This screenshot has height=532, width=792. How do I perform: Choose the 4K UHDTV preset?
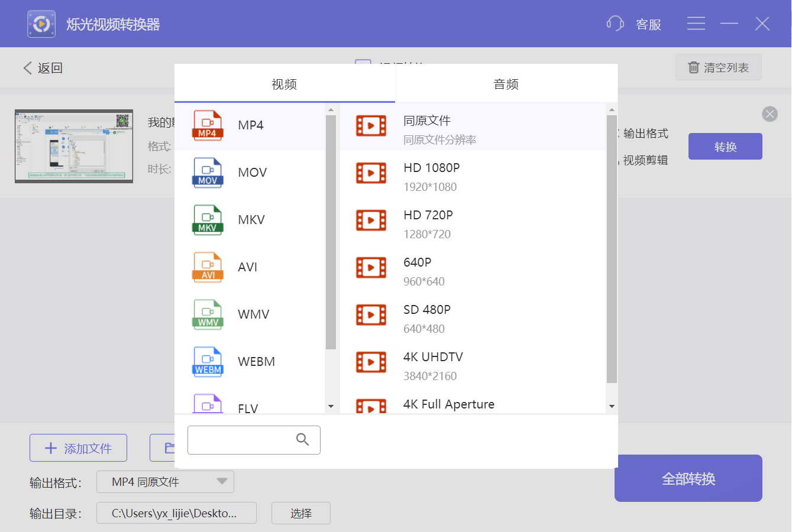(473, 363)
